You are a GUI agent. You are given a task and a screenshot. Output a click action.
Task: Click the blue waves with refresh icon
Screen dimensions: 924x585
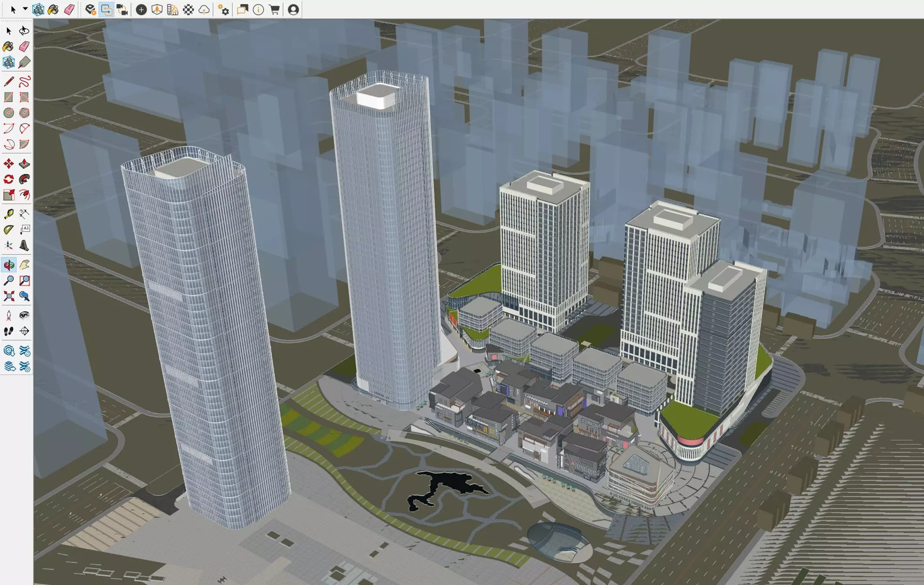[x=24, y=351]
